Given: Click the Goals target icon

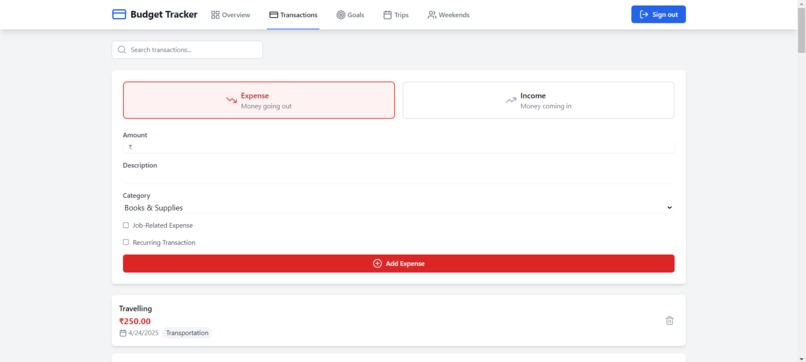Looking at the screenshot, I should click(x=341, y=15).
